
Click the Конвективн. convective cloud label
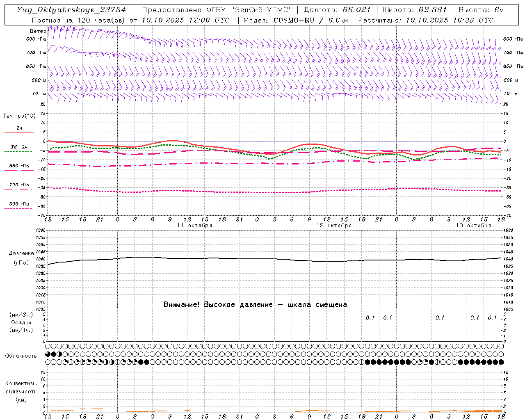21,383
